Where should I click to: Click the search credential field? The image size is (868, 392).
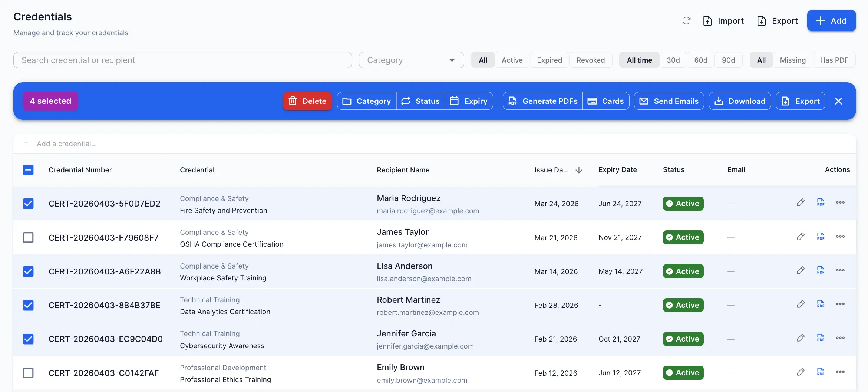[x=182, y=60]
